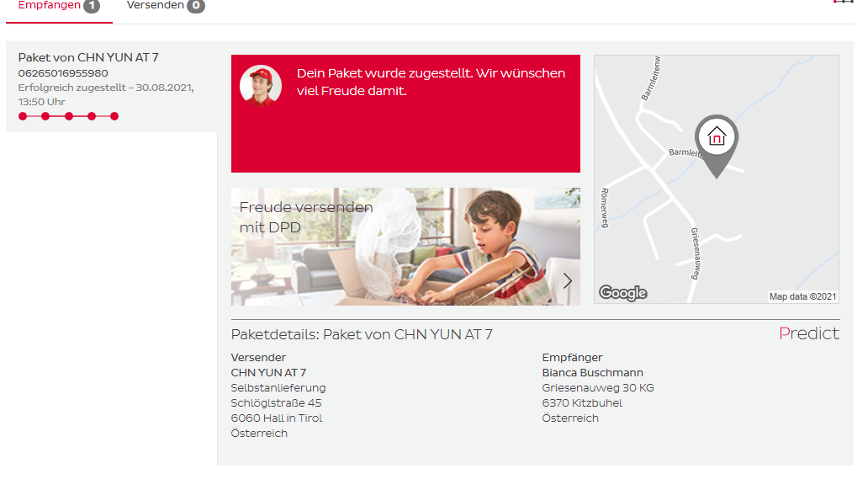868x490 pixels.
Task: Click the Paketdetails heading
Action: point(362,335)
